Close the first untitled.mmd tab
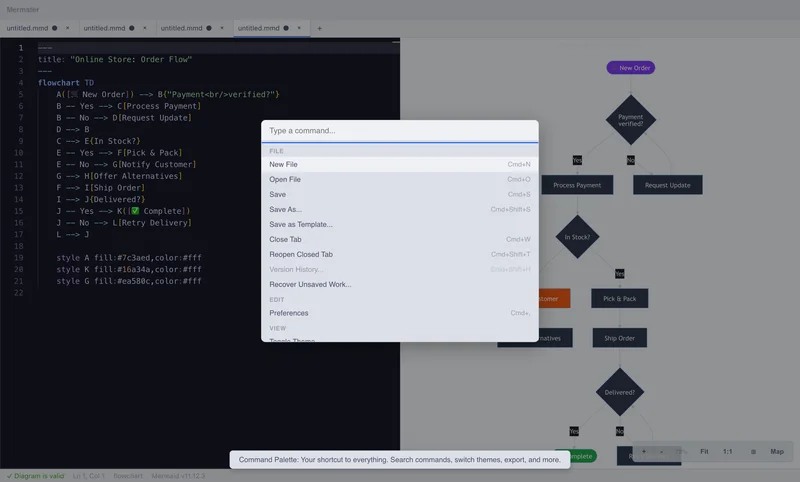Viewport: 800px width, 482px height. (x=67, y=28)
